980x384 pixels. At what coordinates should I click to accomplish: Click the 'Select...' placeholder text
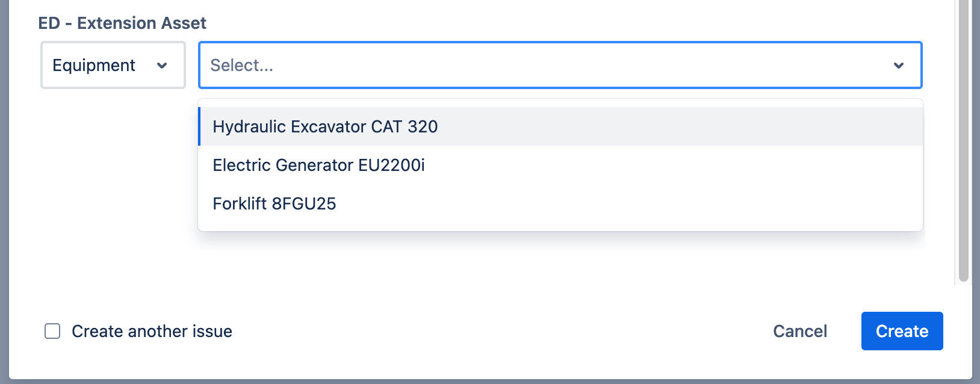(241, 65)
